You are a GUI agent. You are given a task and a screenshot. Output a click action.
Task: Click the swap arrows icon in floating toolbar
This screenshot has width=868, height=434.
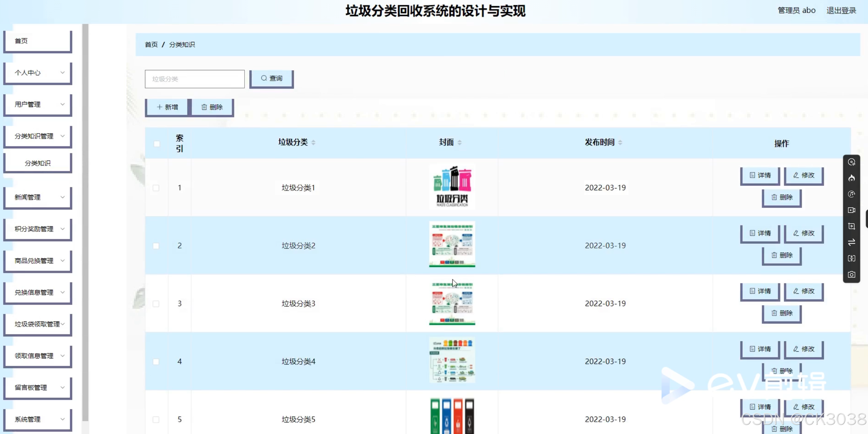pos(851,243)
